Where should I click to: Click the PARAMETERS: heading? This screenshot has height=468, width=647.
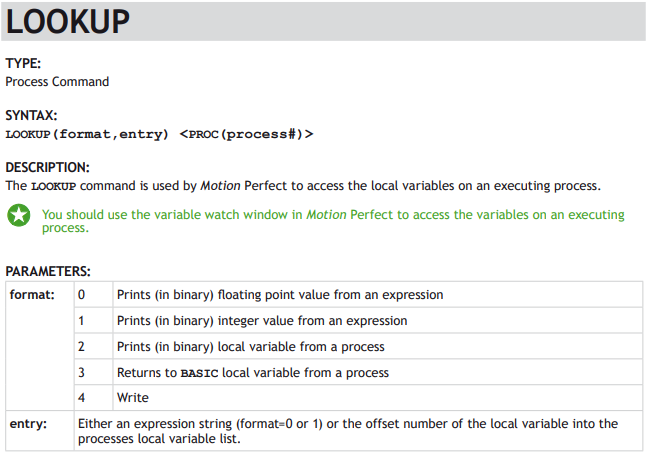(48, 271)
